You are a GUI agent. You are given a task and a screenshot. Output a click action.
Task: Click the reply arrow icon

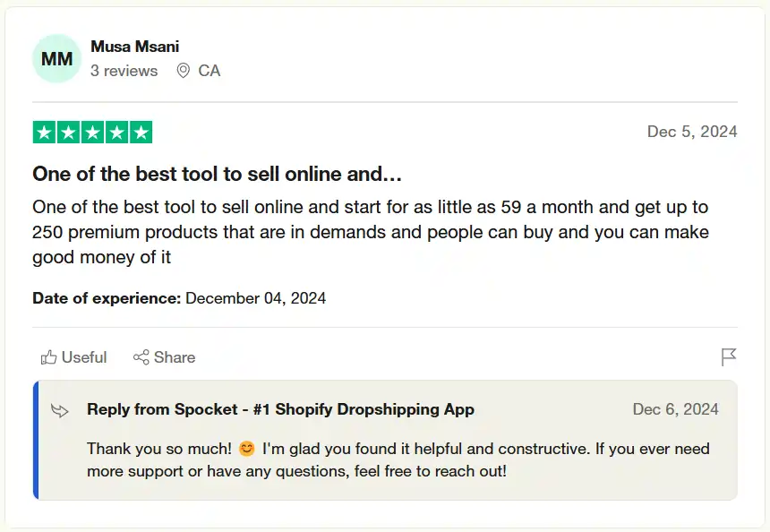pos(60,410)
